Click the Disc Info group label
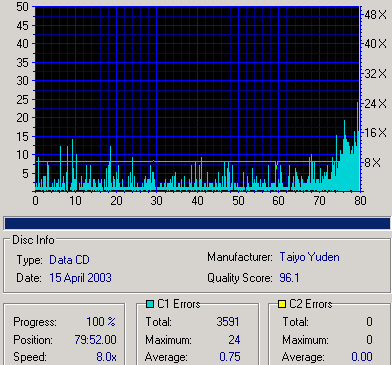 [33, 240]
